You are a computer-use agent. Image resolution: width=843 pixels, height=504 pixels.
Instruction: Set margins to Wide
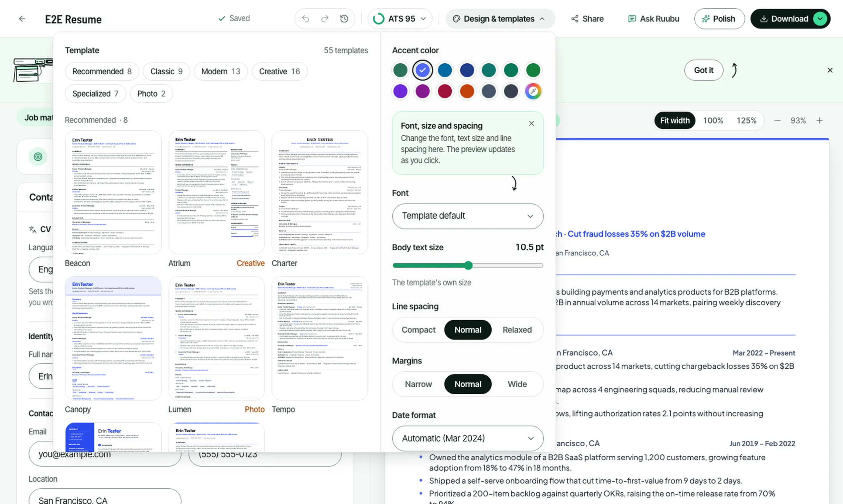(x=517, y=384)
